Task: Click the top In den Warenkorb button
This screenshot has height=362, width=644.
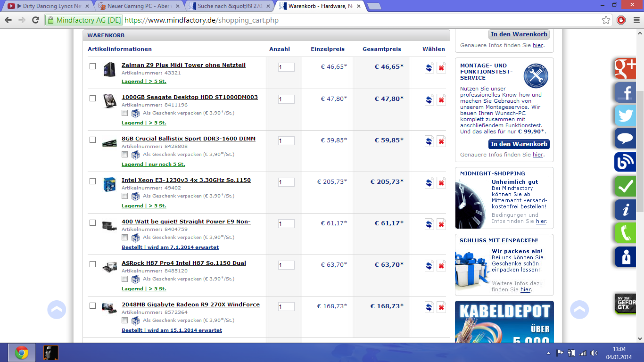Action: coord(519,34)
